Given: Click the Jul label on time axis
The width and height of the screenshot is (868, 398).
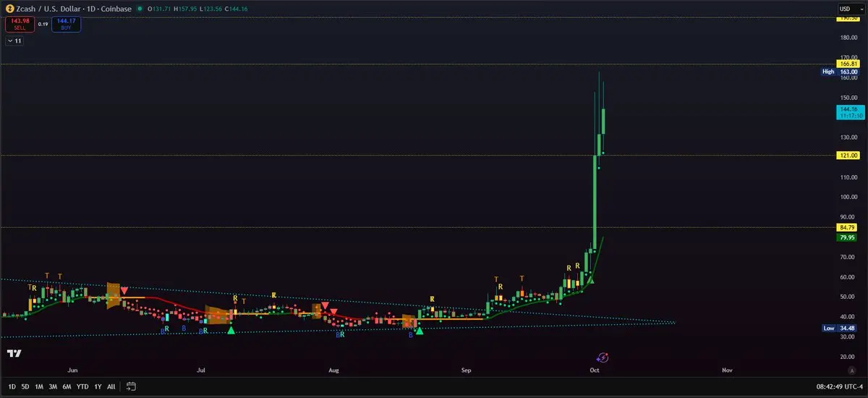Looking at the screenshot, I should [201, 370].
